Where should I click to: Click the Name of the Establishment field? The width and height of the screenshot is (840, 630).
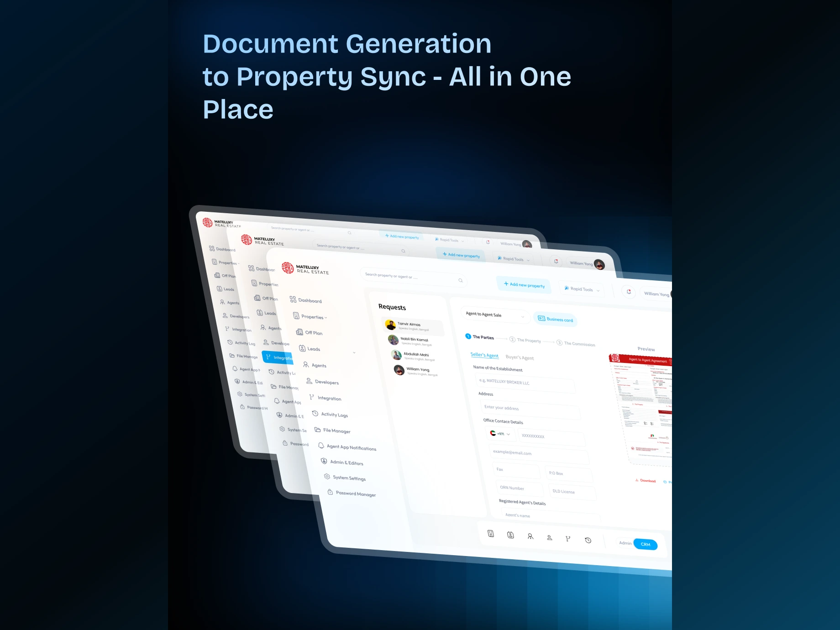point(525,383)
